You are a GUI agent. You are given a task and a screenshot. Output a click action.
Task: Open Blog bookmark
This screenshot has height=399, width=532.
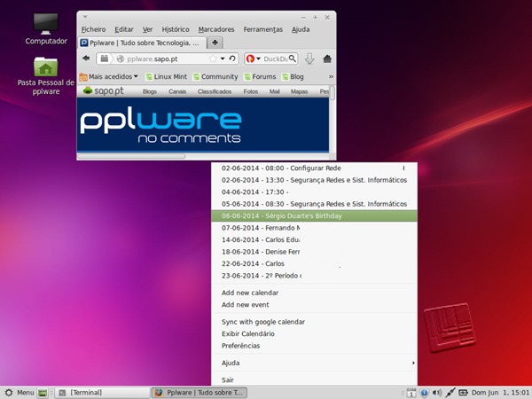[x=293, y=76]
